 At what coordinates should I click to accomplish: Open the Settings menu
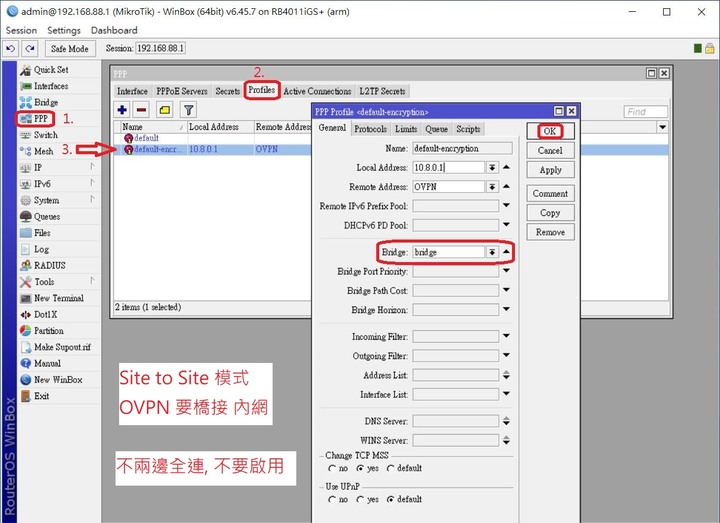[x=64, y=30]
